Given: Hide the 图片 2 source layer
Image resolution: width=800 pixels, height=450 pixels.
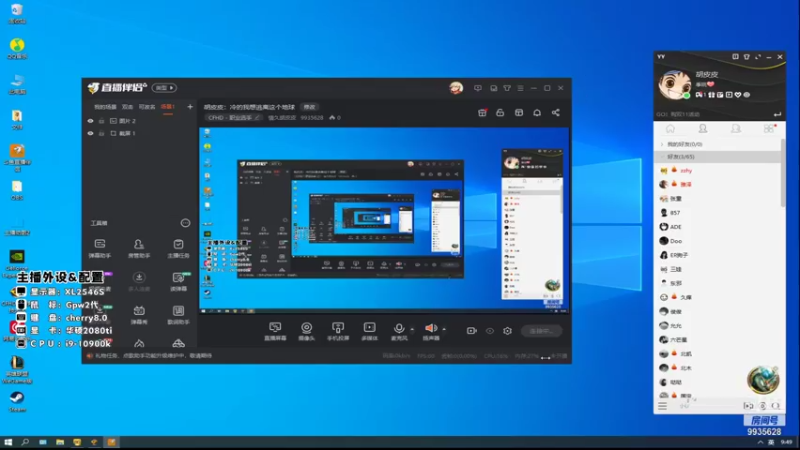Looking at the screenshot, I should coord(90,121).
